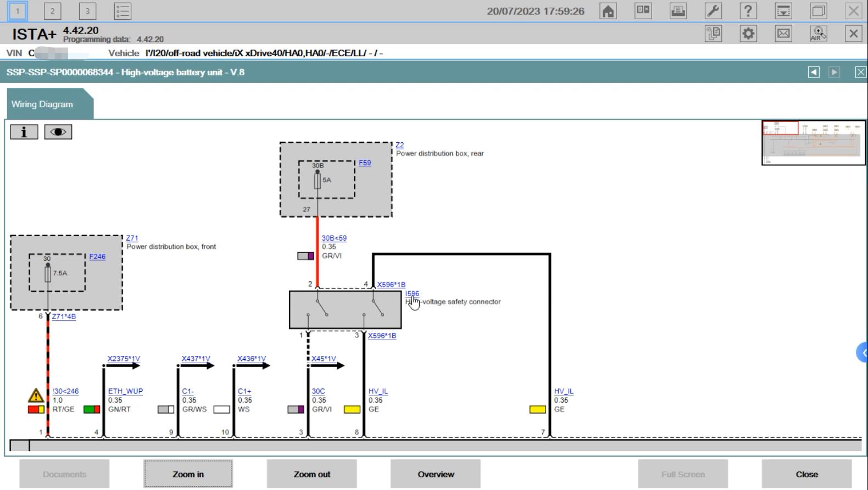Open the Z71*4B connector link
868x490 pixels.
coord(64,316)
